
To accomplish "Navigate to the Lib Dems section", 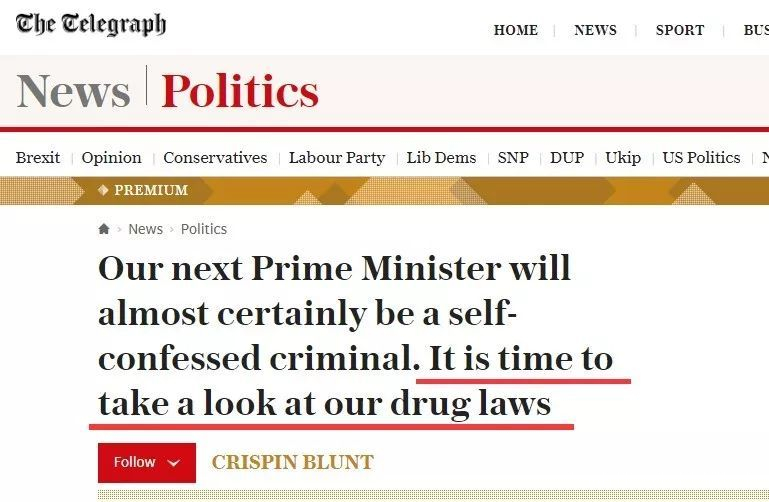I will tap(441, 158).
